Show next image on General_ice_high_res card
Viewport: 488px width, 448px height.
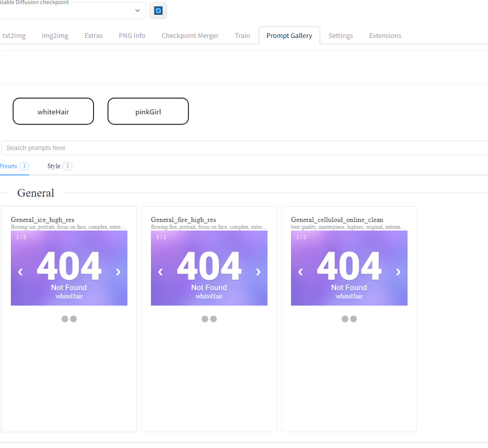[118, 272]
